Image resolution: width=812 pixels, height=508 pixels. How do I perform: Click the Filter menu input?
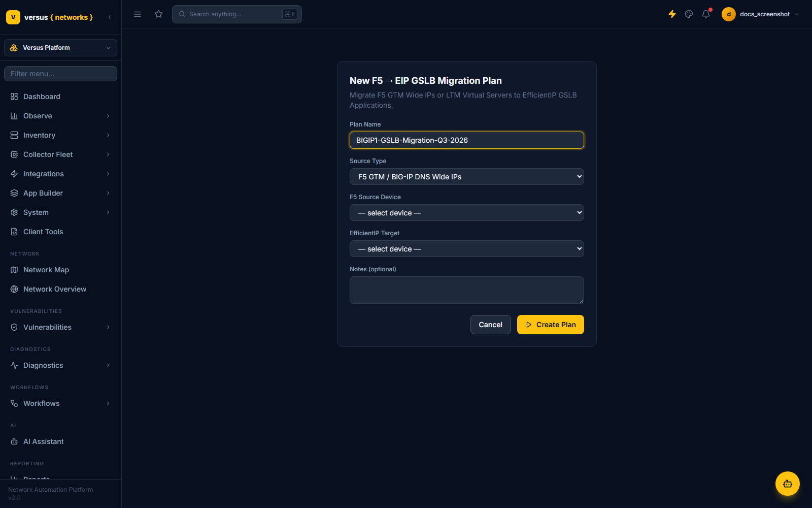60,74
